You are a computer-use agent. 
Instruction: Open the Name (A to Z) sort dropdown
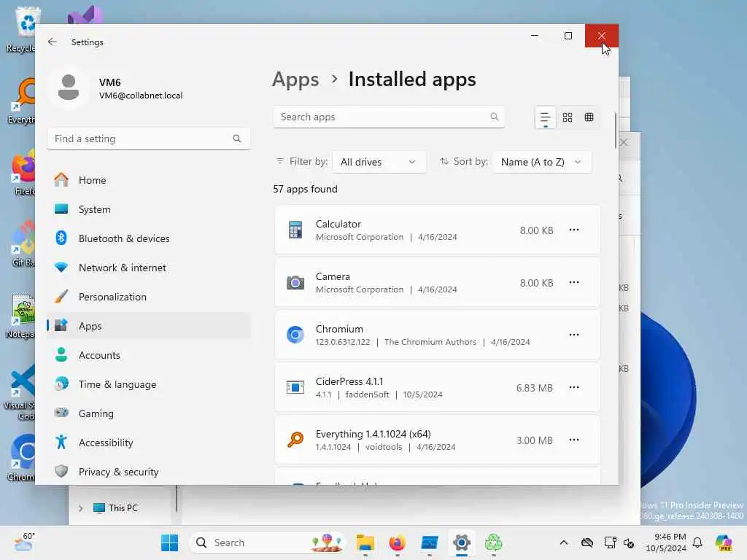542,162
